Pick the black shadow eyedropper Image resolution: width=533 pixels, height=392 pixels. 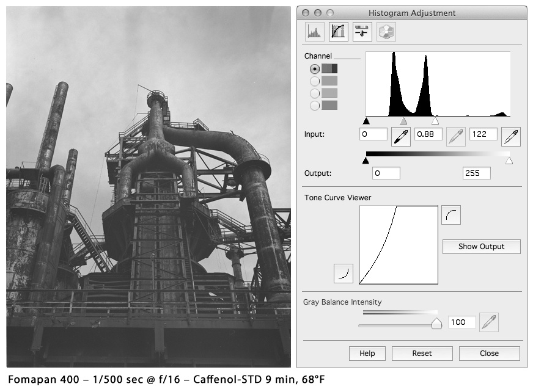coord(400,137)
